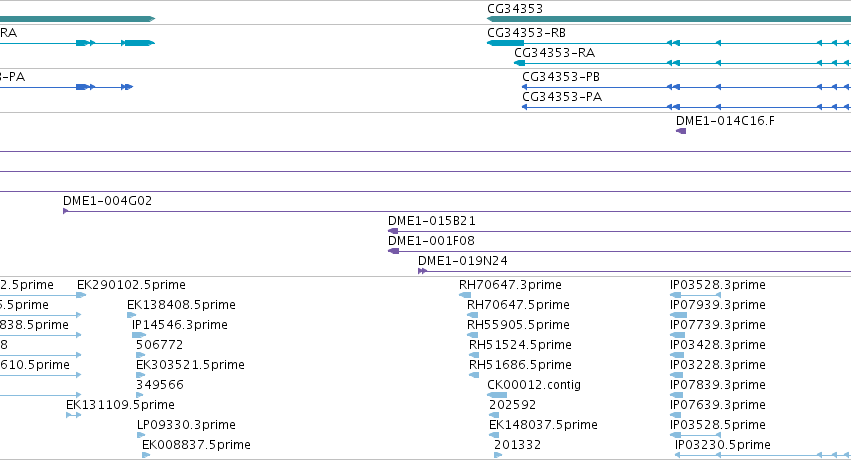Select the RH70647.3prime EST glyph
The image size is (851, 460).
coord(465,295)
